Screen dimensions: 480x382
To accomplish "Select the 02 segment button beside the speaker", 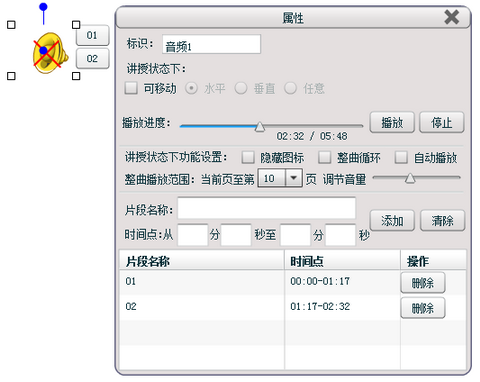I will [92, 58].
